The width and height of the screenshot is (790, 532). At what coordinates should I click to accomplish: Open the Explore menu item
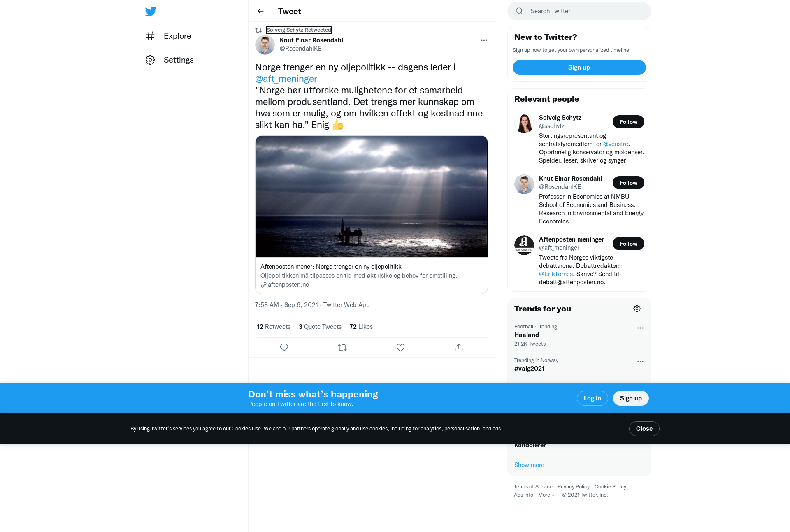(169, 36)
